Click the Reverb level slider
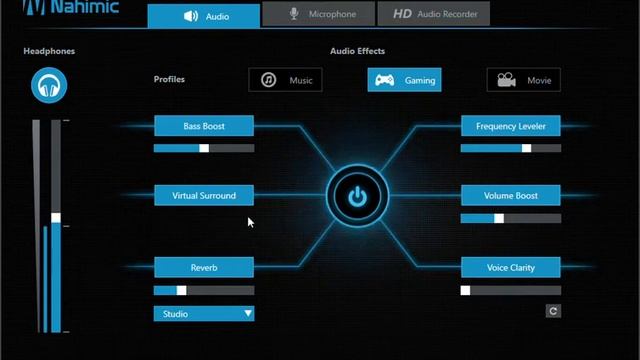Image resolution: width=640 pixels, height=360 pixels. coord(204,290)
